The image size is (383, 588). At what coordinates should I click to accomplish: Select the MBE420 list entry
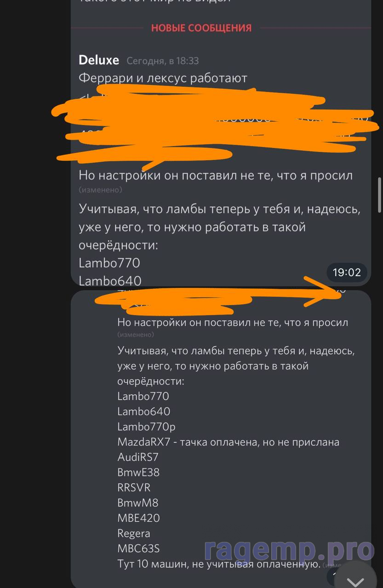tap(138, 518)
